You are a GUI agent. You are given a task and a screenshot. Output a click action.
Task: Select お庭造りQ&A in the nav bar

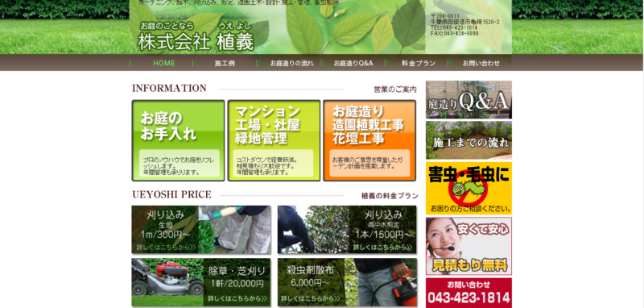point(353,64)
